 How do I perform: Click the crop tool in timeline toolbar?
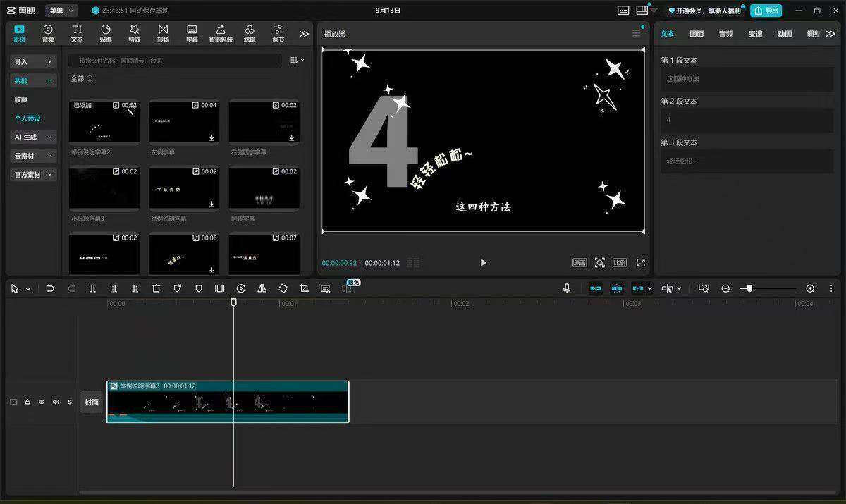pyautogui.click(x=304, y=288)
